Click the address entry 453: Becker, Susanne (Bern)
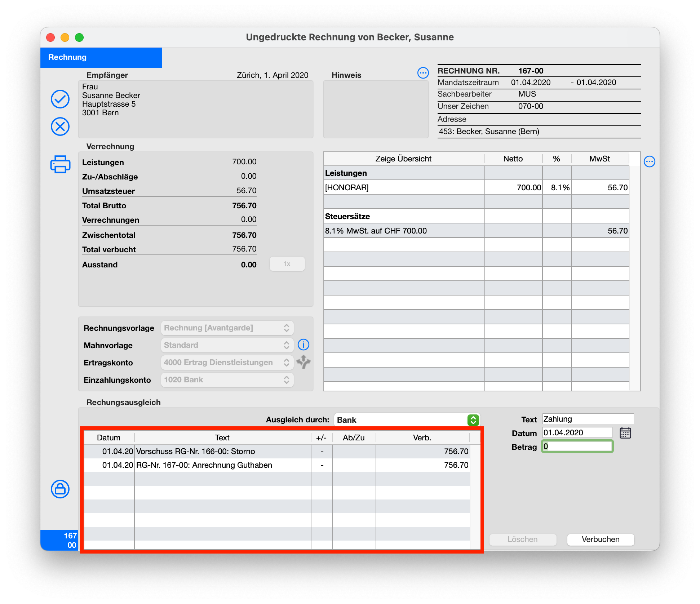 489,131
